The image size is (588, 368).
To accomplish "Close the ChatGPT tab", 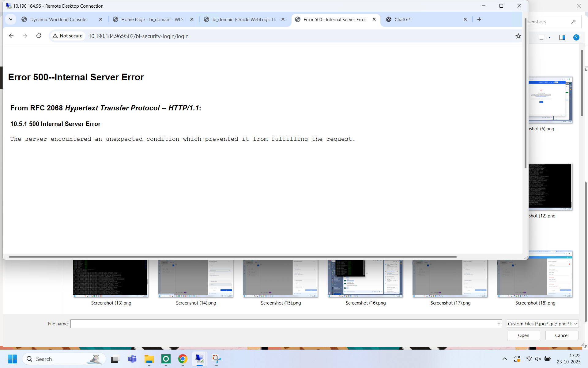I will click(465, 19).
